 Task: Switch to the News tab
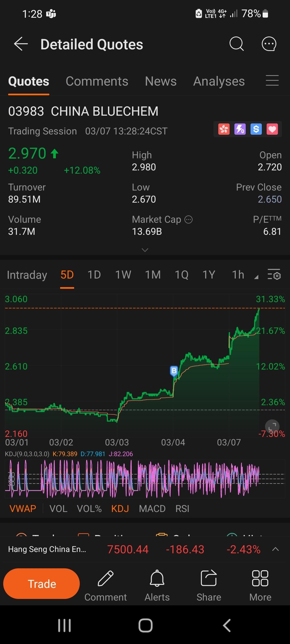point(161,81)
